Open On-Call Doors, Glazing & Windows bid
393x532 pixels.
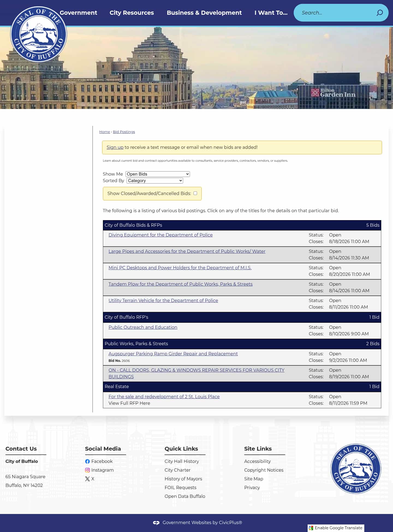(x=196, y=373)
